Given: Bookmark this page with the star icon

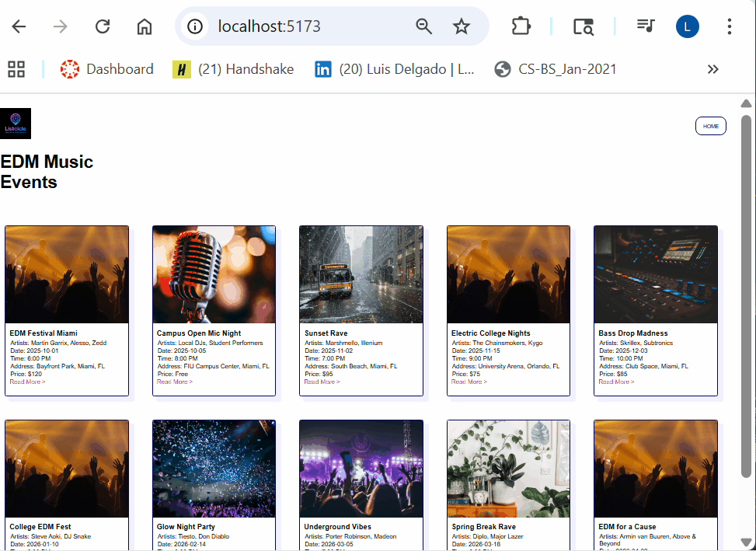Looking at the screenshot, I should [x=462, y=26].
